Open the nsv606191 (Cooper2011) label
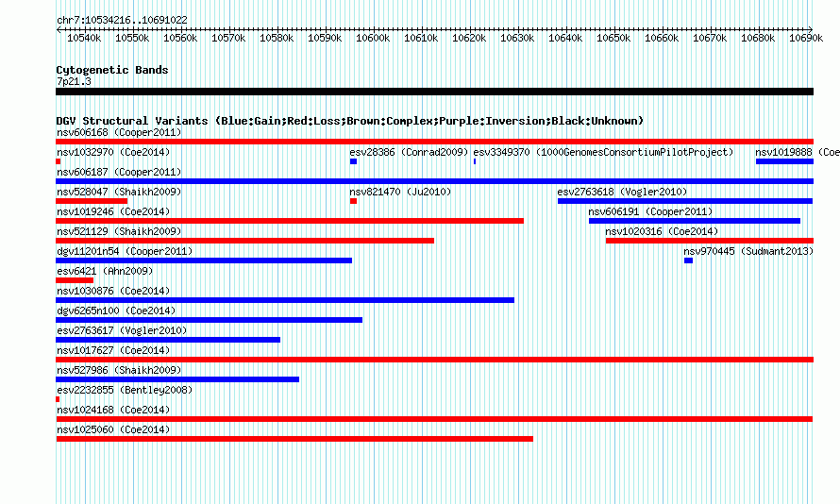Viewport: 840px width, 504px height. 650,211
